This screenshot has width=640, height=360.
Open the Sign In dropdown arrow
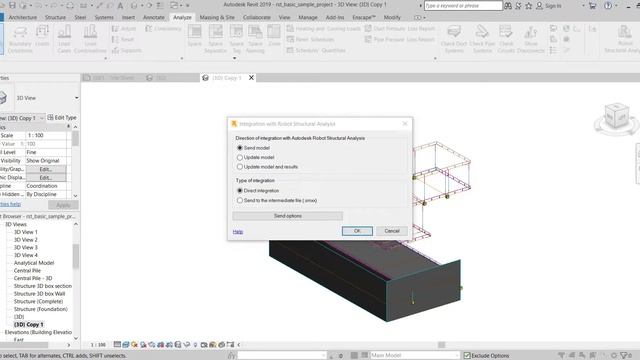tap(583, 6)
